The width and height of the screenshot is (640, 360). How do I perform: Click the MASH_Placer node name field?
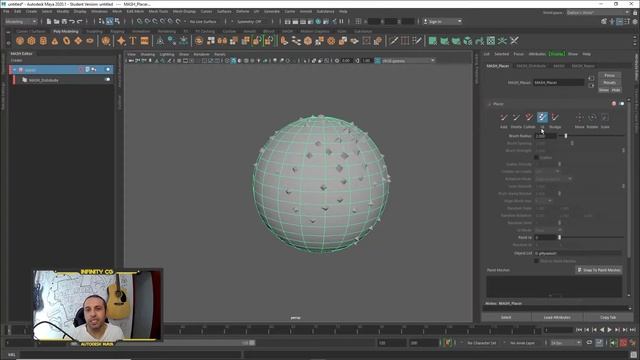click(559, 82)
